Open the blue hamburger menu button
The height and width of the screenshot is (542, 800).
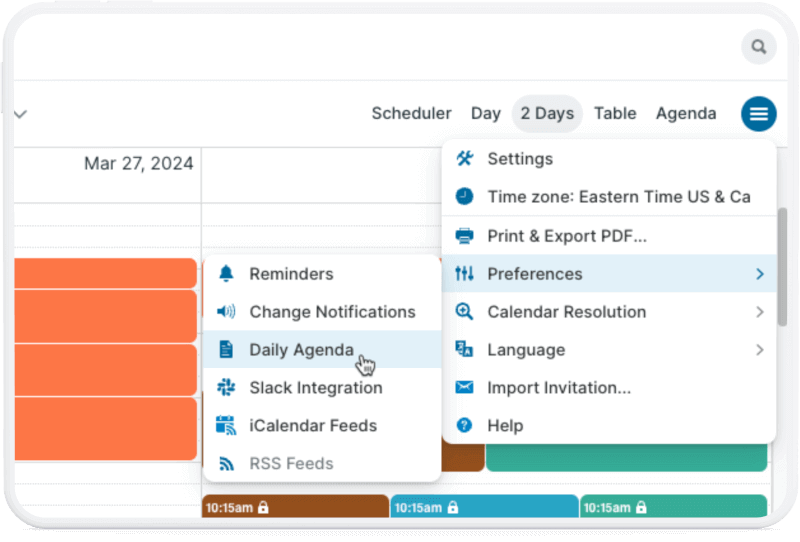pyautogui.click(x=758, y=113)
